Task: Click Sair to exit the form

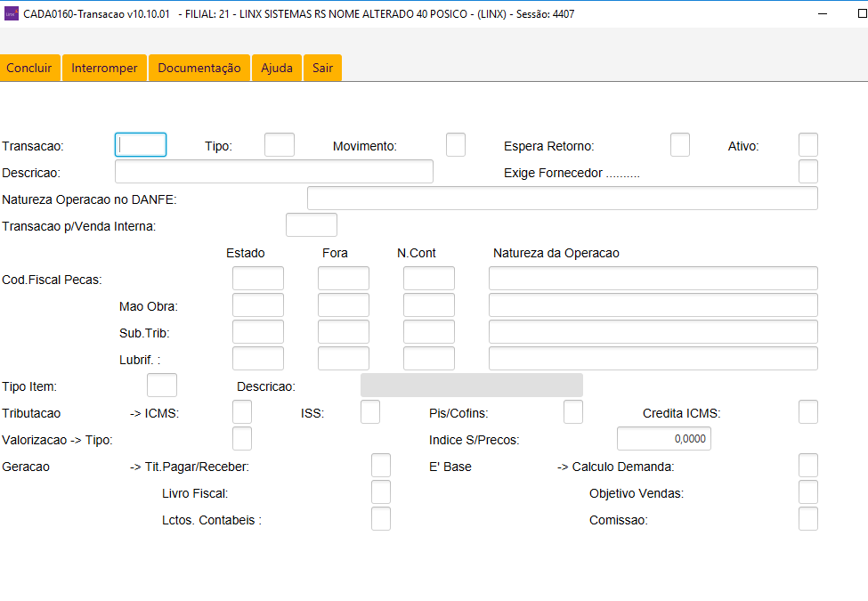Action: click(x=322, y=68)
